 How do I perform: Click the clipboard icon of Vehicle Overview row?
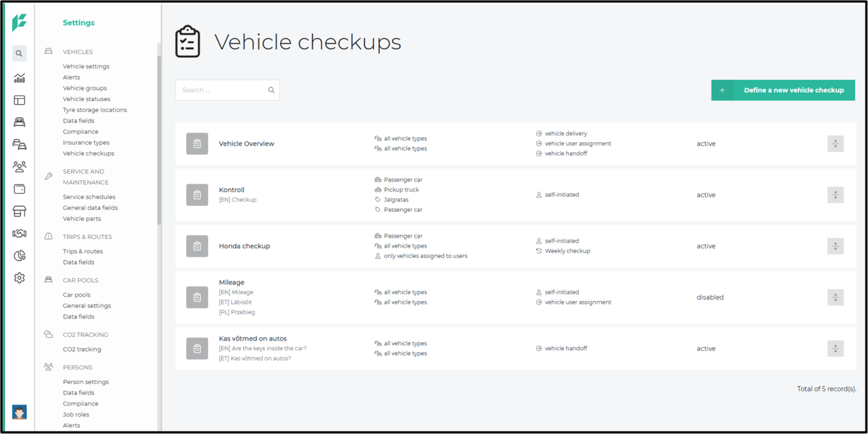(x=197, y=144)
